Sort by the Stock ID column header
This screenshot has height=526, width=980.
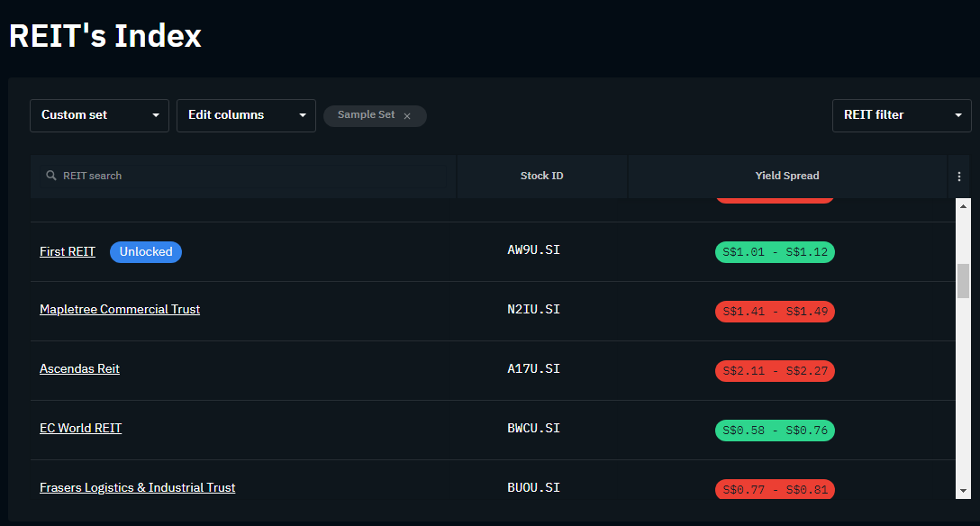[542, 177]
